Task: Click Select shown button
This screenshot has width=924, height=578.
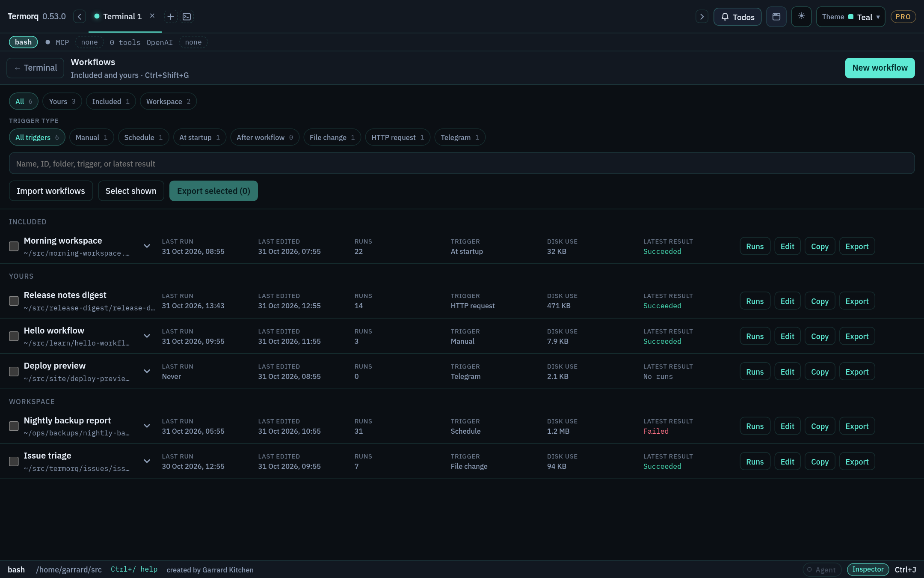Action: [131, 191]
